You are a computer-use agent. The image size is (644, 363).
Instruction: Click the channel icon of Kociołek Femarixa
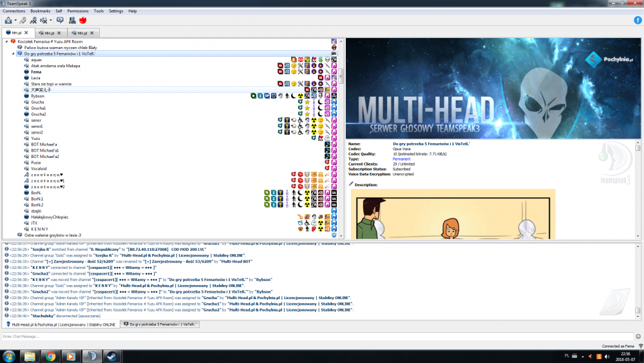point(13,41)
